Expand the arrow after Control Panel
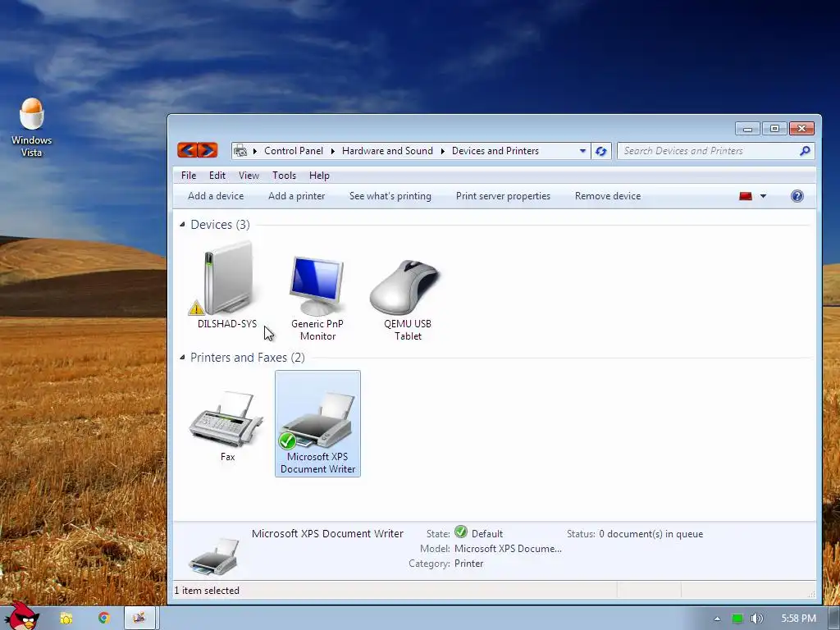The width and height of the screenshot is (840, 630). (333, 151)
